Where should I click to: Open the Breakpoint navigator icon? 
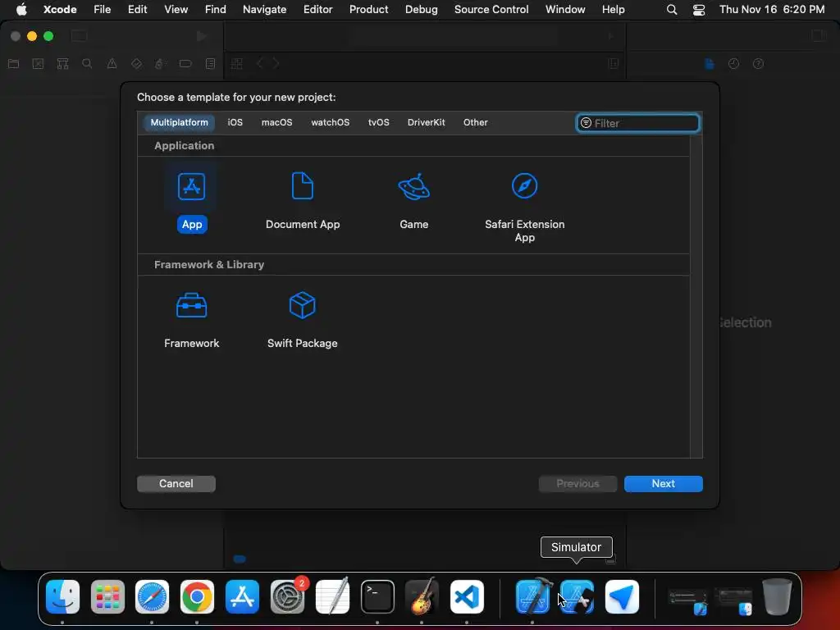click(185, 64)
